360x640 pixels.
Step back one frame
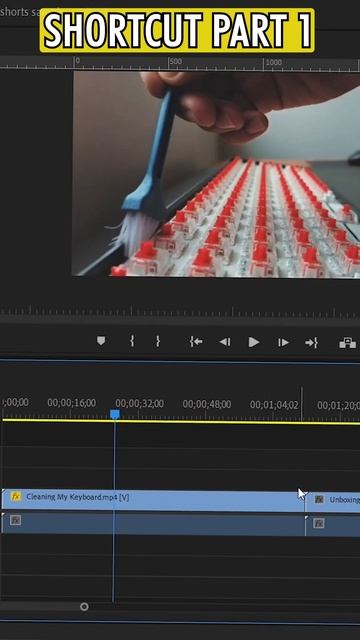pyautogui.click(x=225, y=342)
